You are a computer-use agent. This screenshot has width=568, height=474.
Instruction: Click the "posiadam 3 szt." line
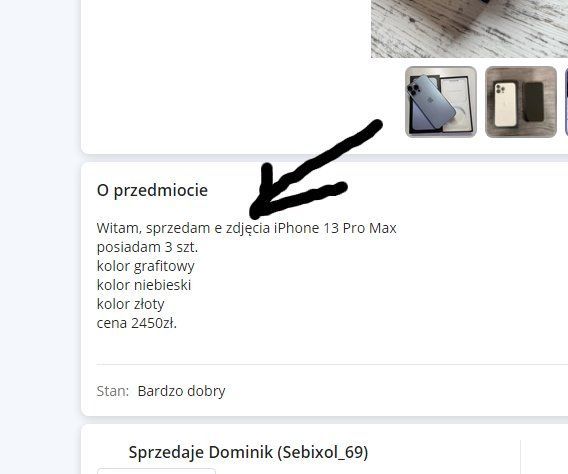pyautogui.click(x=147, y=247)
